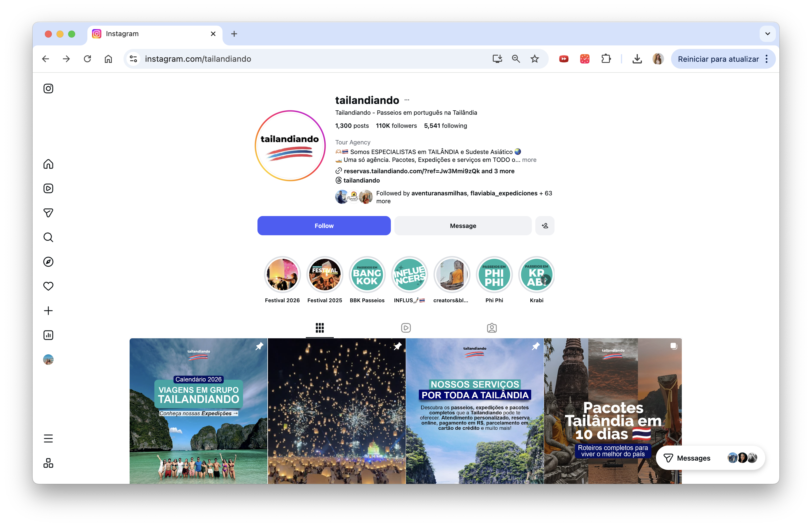The width and height of the screenshot is (812, 527).
Task: Click the Message button
Action: [x=463, y=225]
